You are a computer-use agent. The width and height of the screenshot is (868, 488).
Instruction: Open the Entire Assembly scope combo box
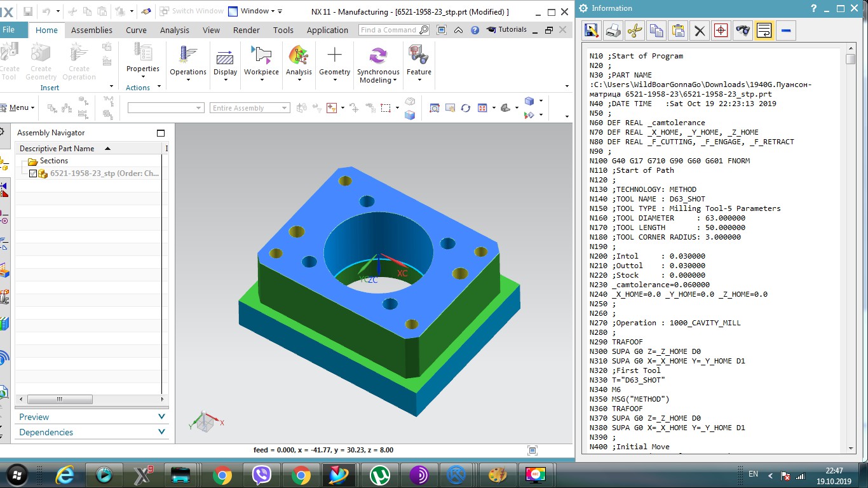[250, 108]
